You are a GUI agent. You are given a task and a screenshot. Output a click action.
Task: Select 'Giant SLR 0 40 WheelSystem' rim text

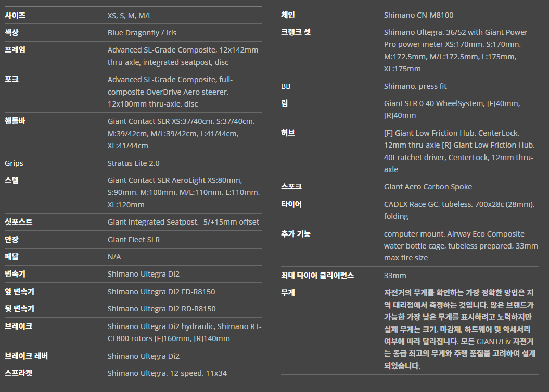pyautogui.click(x=452, y=109)
